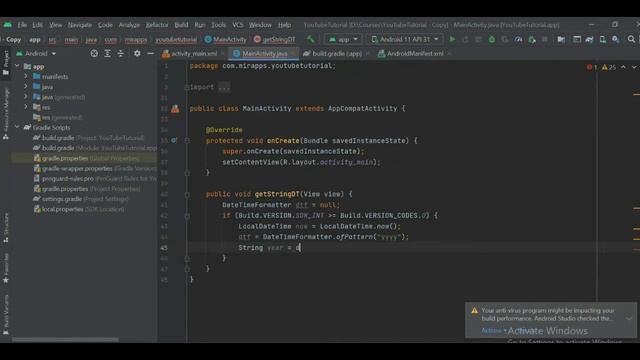Image resolution: width=640 pixels, height=360 pixels.
Task: Select build.gradle (Project: YouTubeTutorial) file
Action: (x=89, y=138)
